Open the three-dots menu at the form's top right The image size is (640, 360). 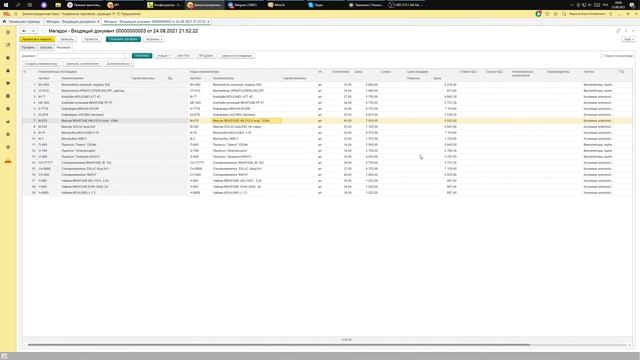pyautogui.click(x=626, y=31)
